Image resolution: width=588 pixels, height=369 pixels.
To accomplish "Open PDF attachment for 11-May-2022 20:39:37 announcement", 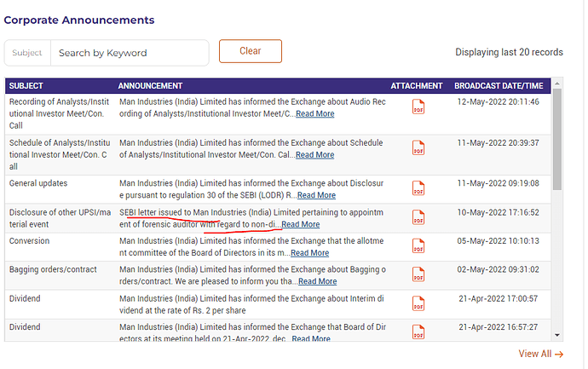I will click(418, 147).
